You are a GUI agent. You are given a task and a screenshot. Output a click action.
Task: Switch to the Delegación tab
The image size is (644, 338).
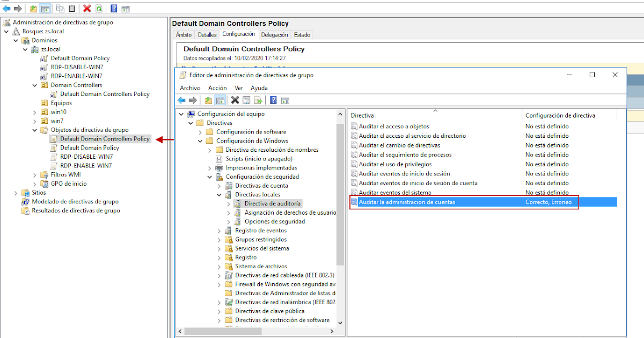point(274,34)
